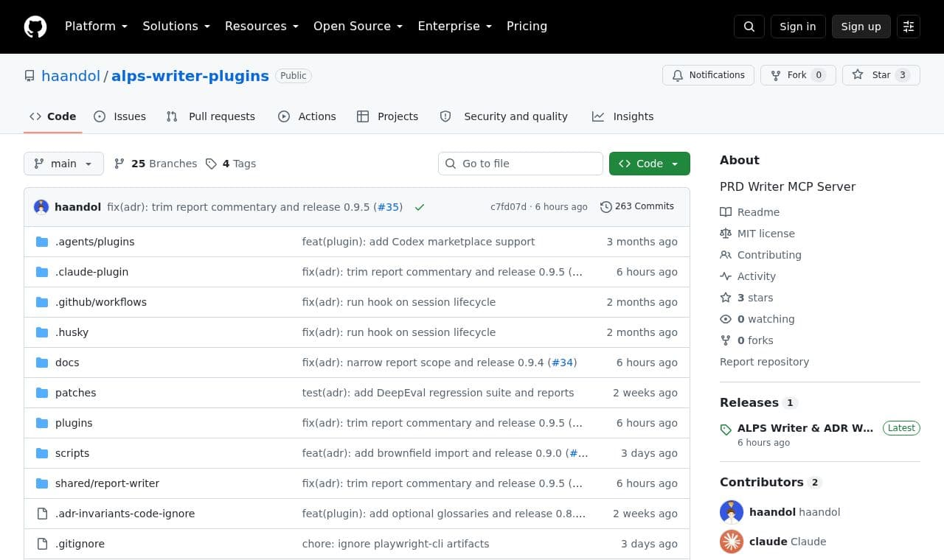Star this repository
944x560 pixels.
pos(881,75)
